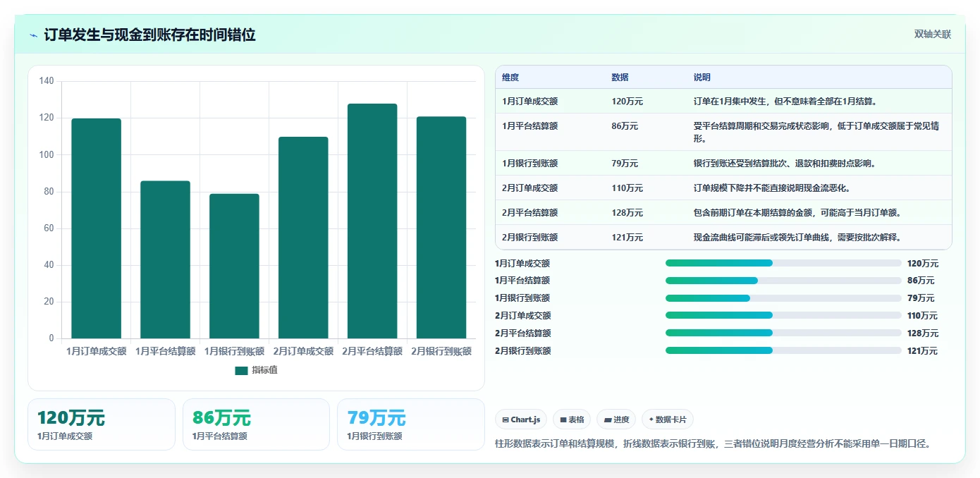Click the 1月平台结算额 progress bar
The image size is (980, 478).
[x=783, y=281]
